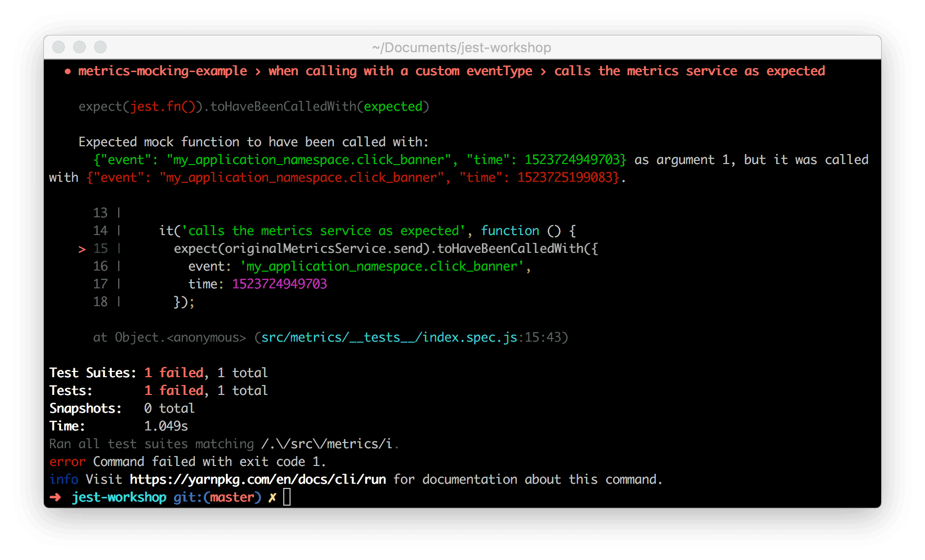This screenshot has height=560, width=925.
Task: Click the magenta time value on line 17
Action: pyautogui.click(x=280, y=284)
